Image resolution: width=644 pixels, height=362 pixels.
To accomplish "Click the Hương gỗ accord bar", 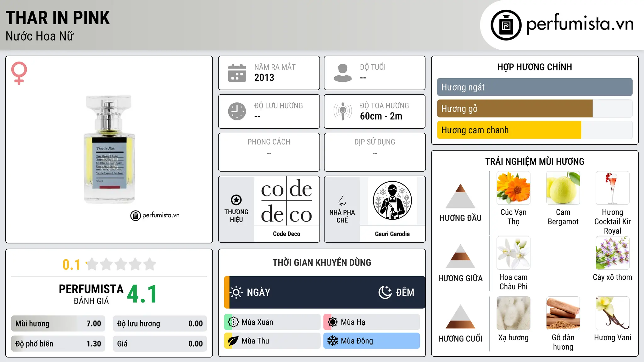I will coord(535,108).
